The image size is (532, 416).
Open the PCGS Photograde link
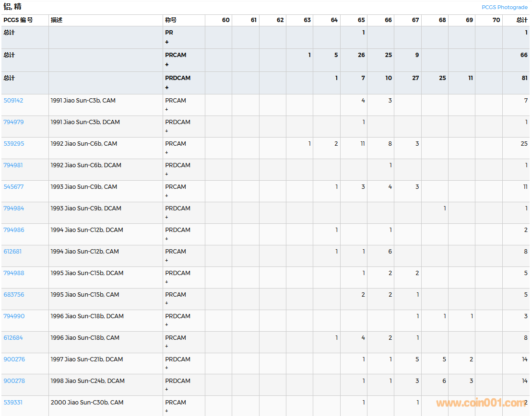pyautogui.click(x=504, y=7)
